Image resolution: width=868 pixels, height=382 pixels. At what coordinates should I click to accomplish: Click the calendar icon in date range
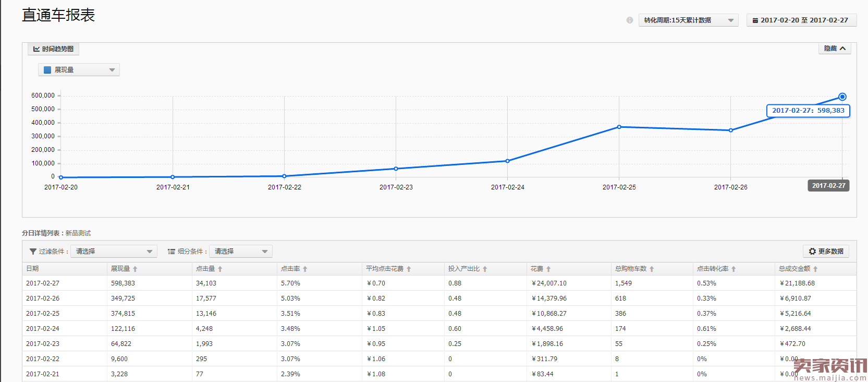tap(755, 20)
